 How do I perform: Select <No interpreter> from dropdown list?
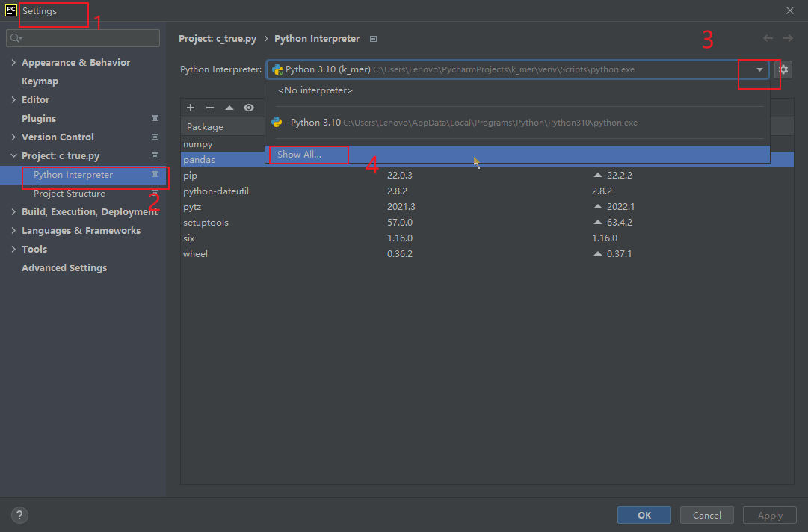point(517,90)
